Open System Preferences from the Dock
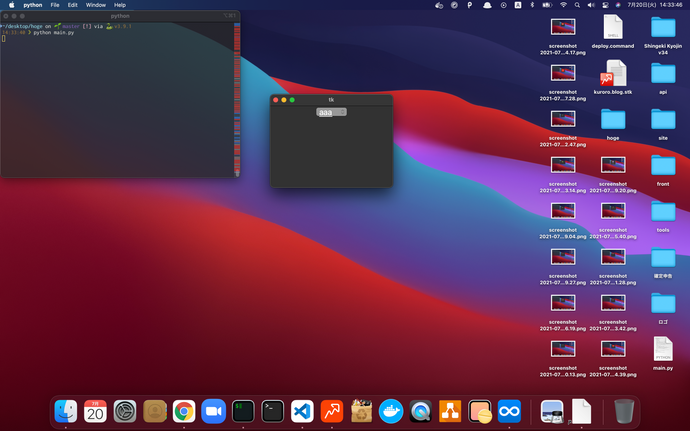 (x=125, y=412)
